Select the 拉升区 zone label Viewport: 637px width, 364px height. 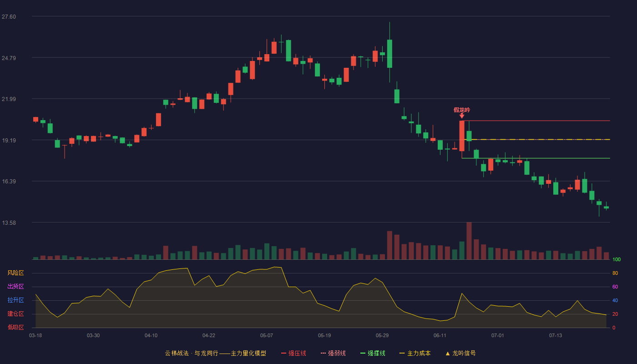[15, 300]
